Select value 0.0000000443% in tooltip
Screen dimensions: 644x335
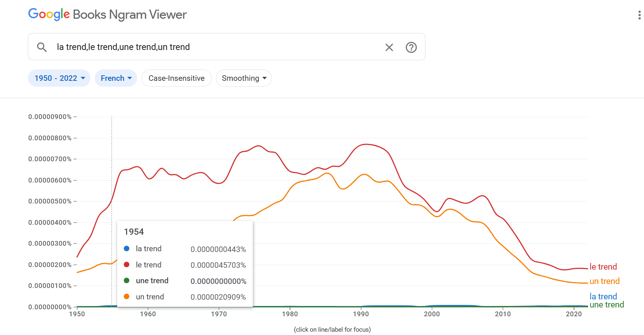(218, 249)
